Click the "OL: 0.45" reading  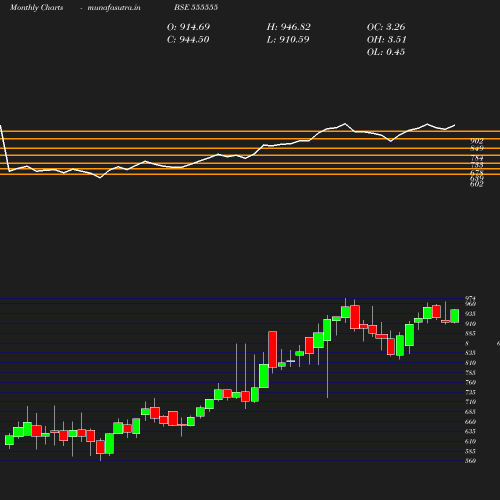click(x=386, y=52)
